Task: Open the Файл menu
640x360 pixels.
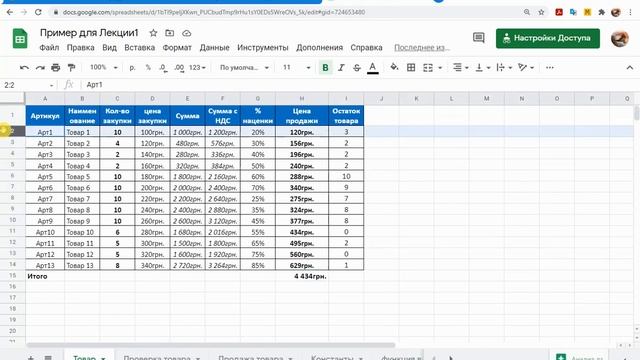Action: coord(49,48)
